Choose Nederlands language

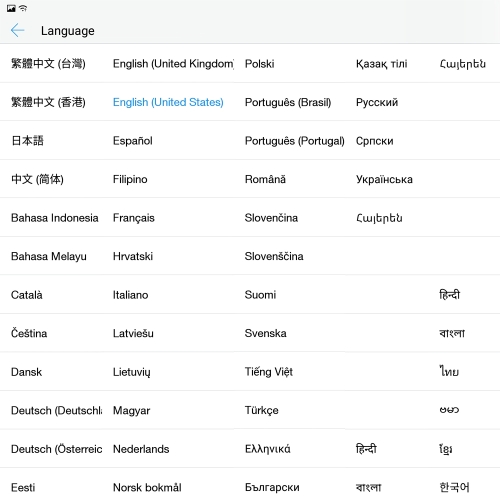141,449
